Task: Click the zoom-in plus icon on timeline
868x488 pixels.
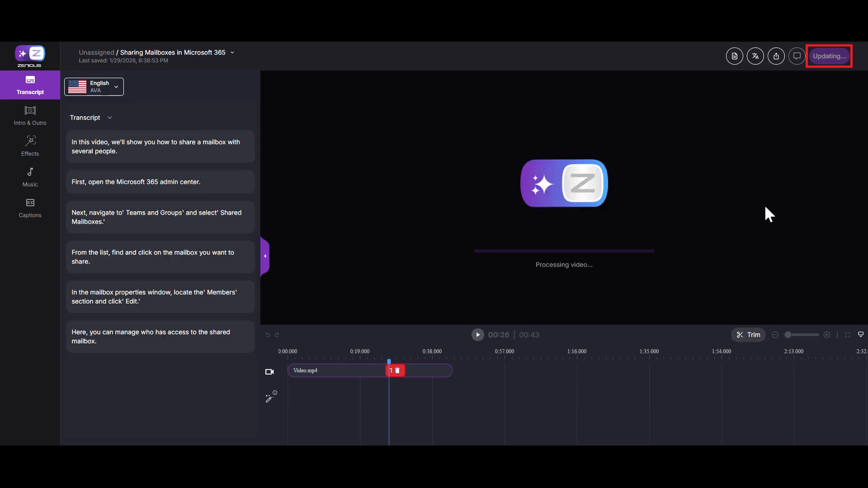Action: point(827,335)
